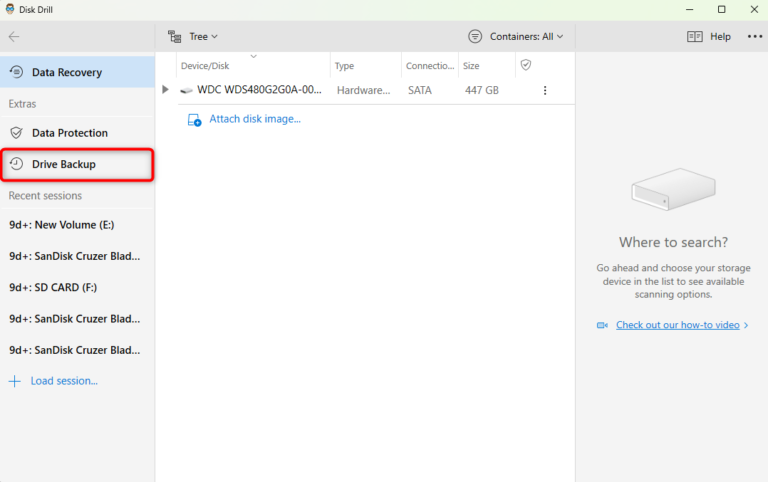The height and width of the screenshot is (482, 768).
Task: Click Check out our how-to video link
Action: 678,325
